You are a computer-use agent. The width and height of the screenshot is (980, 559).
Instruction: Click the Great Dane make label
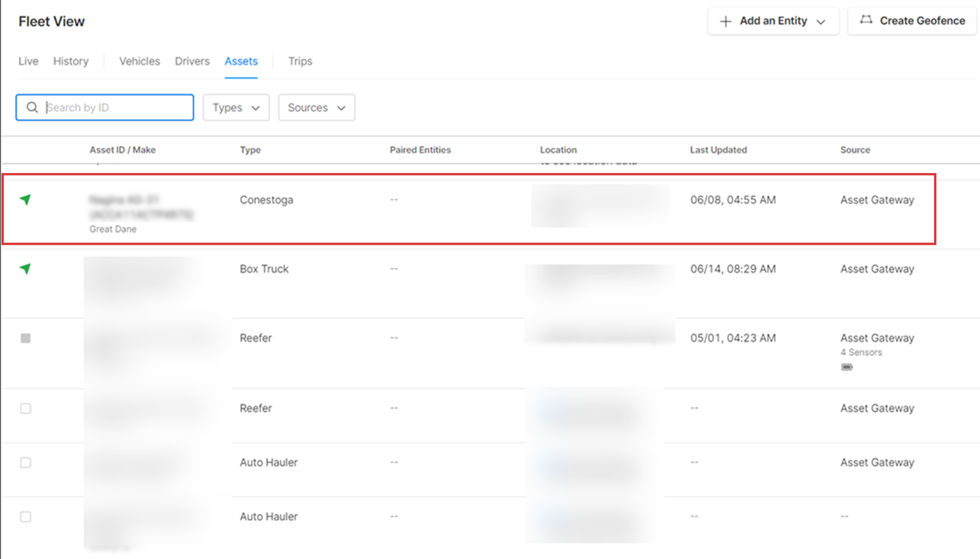pos(113,229)
